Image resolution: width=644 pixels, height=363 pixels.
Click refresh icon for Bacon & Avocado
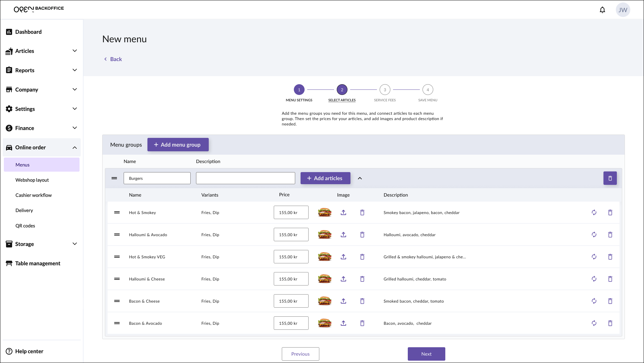594,323
